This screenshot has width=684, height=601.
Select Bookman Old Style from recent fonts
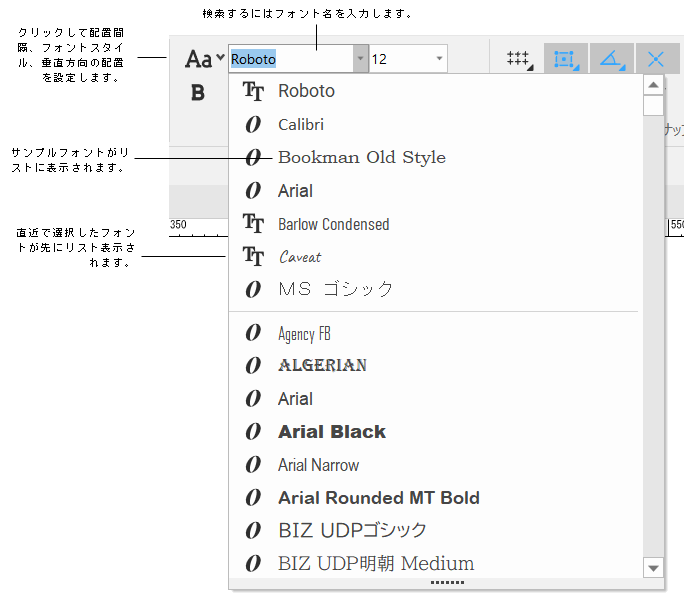click(361, 158)
